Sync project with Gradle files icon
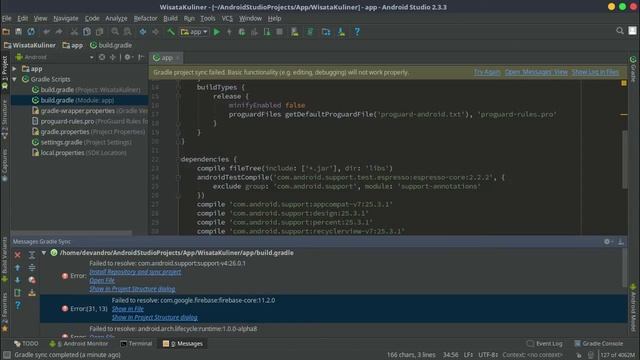Viewport: 640px width, 360px height. 310,32
